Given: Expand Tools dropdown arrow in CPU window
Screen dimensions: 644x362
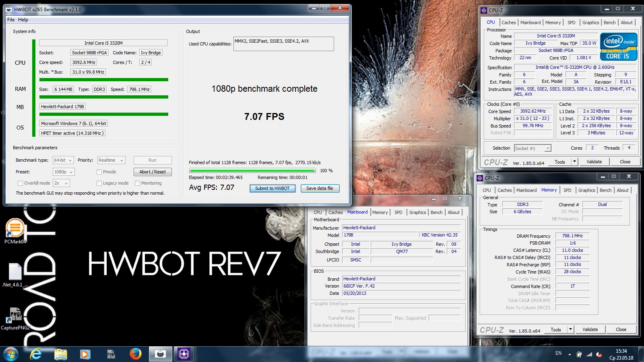Looking at the screenshot, I should tap(574, 162).
